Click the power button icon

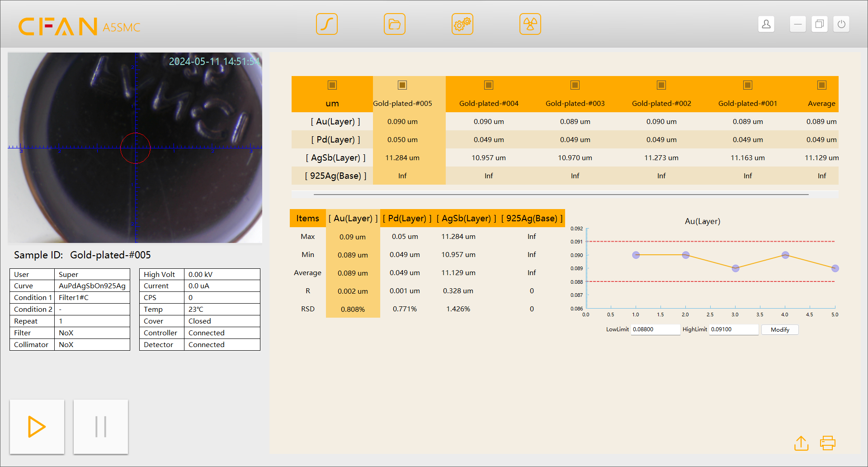pyautogui.click(x=841, y=24)
